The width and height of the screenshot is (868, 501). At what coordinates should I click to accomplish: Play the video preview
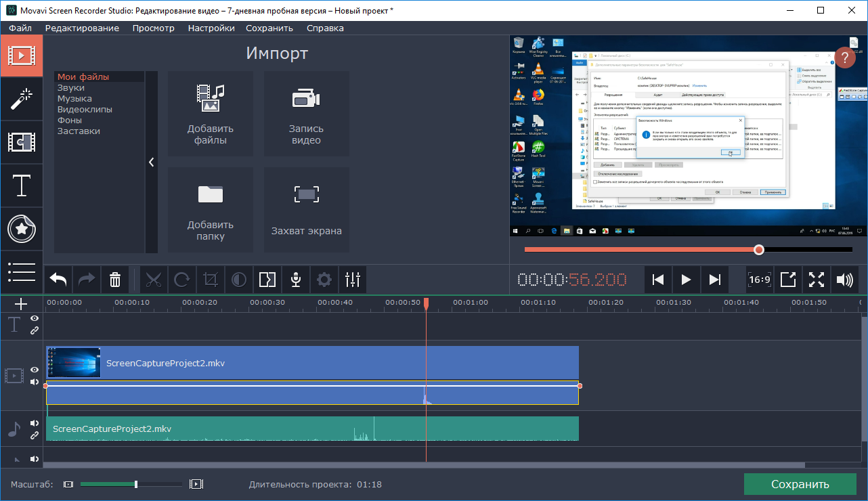pyautogui.click(x=686, y=279)
